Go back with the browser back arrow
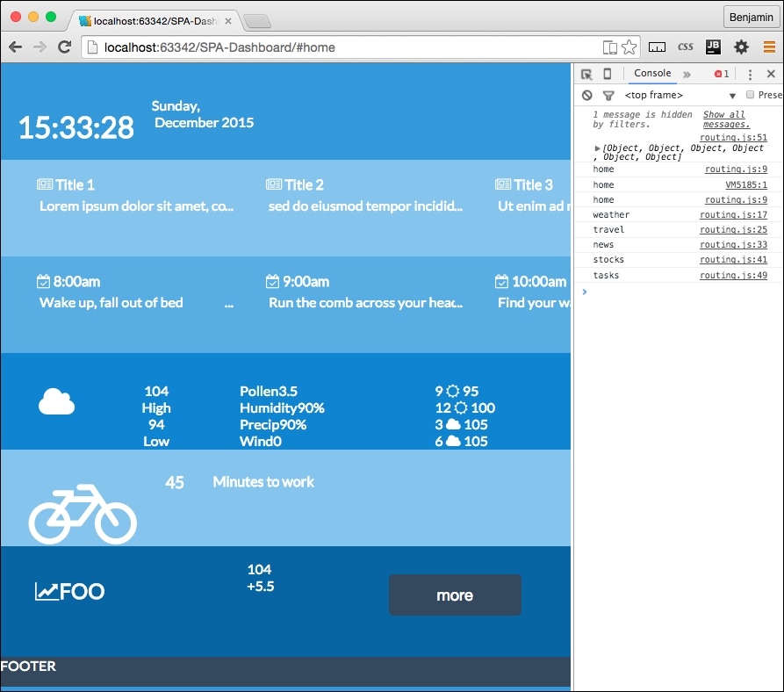This screenshot has height=692, width=784. (x=16, y=47)
